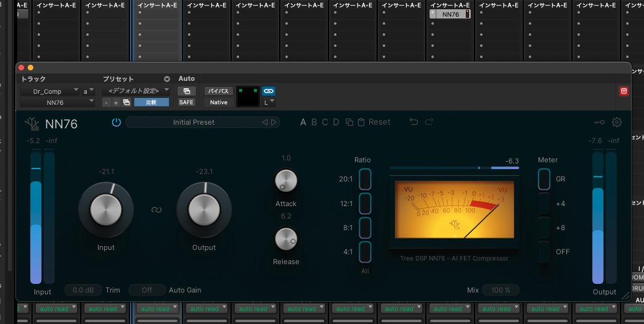Toggle Auto Gain Off switch
Screen dimensions: 644x324
pyautogui.click(x=147, y=290)
